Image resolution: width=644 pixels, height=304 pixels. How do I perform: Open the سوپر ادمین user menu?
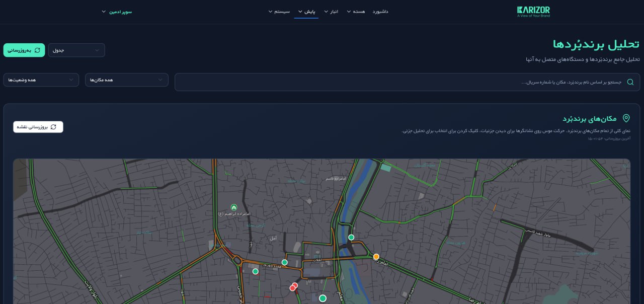117,12
